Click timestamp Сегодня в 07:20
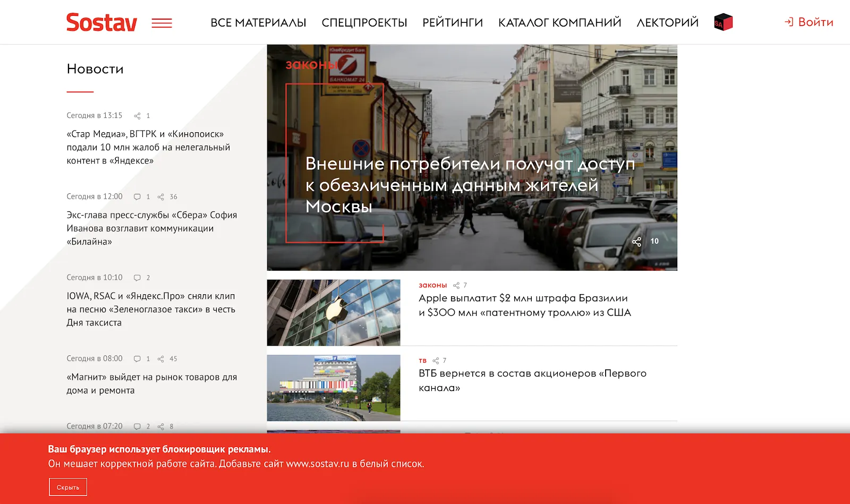This screenshot has width=850, height=504. pyautogui.click(x=95, y=426)
